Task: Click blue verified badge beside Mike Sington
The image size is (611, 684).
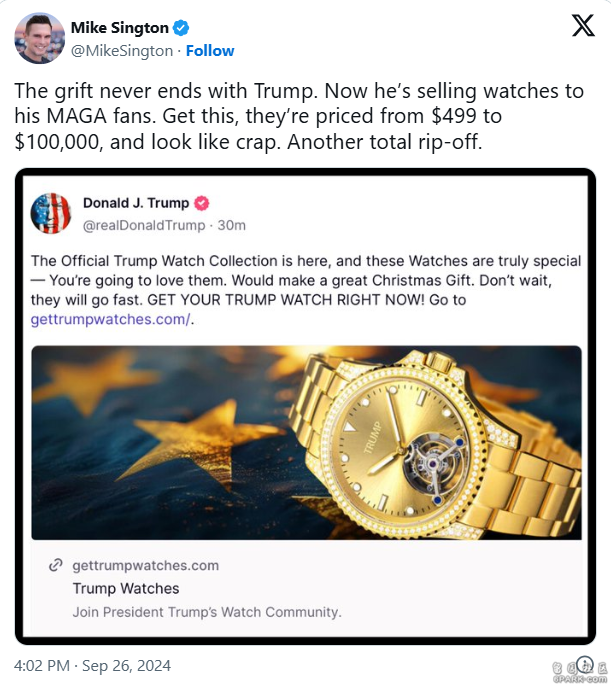Action: point(181,28)
